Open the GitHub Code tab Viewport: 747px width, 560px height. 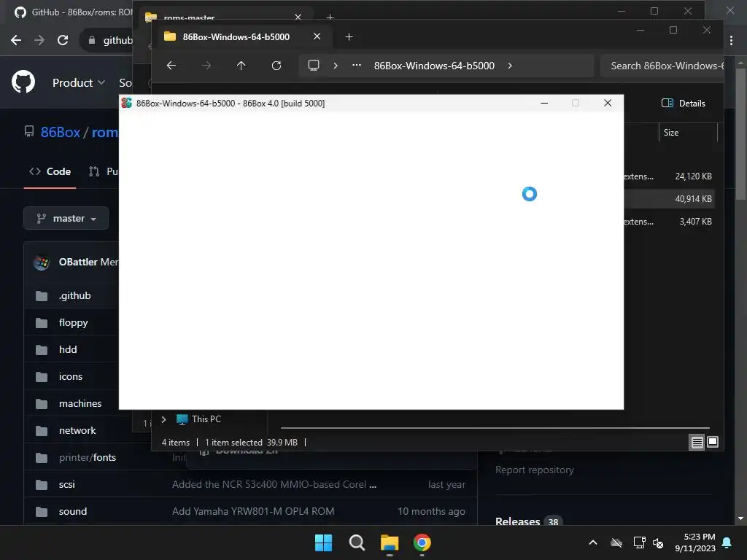tap(50, 171)
